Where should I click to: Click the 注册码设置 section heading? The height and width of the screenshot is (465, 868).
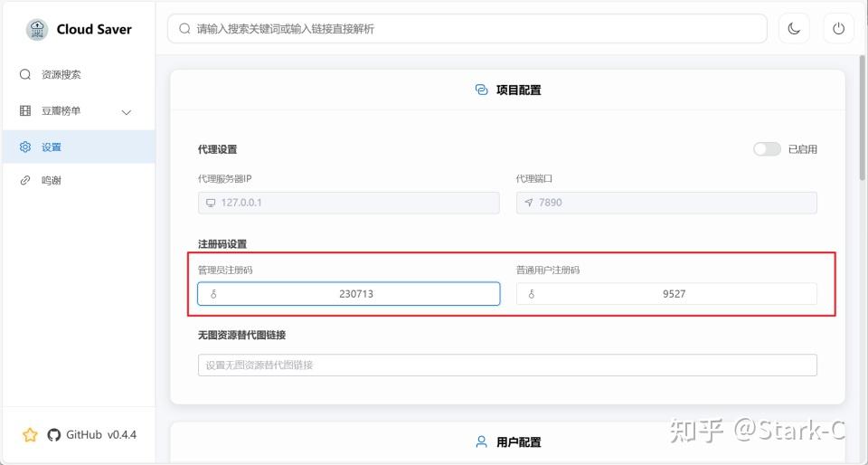click(x=222, y=244)
